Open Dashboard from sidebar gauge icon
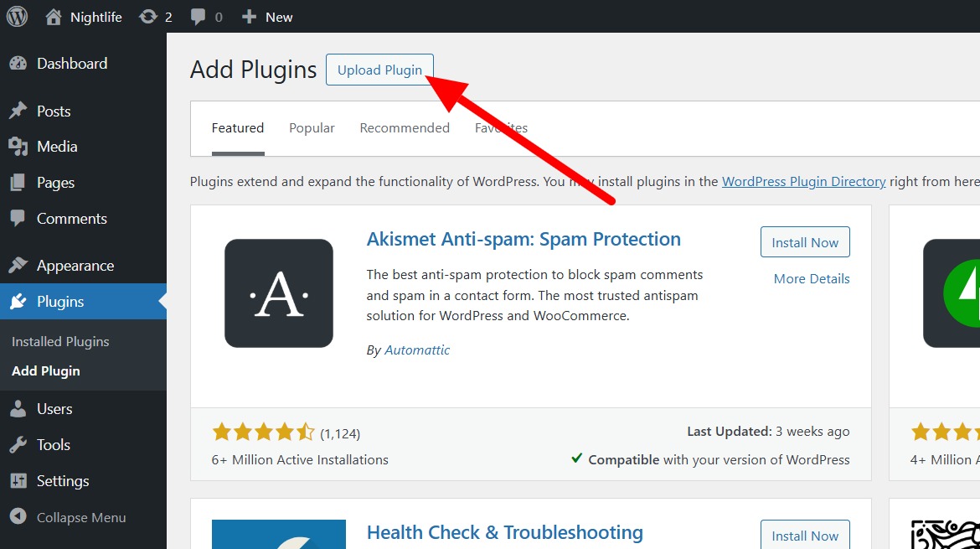The height and width of the screenshot is (549, 980). [x=18, y=63]
